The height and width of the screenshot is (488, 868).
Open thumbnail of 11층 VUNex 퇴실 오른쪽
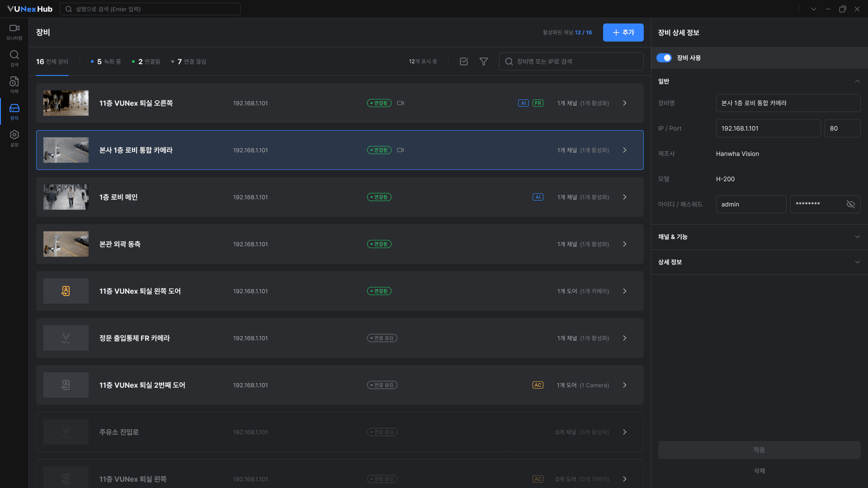coord(66,103)
